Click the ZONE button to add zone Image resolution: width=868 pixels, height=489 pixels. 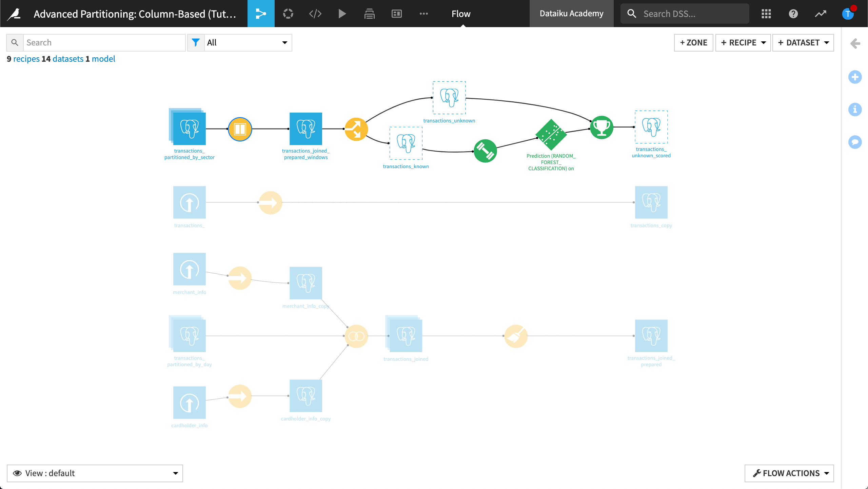click(x=693, y=42)
